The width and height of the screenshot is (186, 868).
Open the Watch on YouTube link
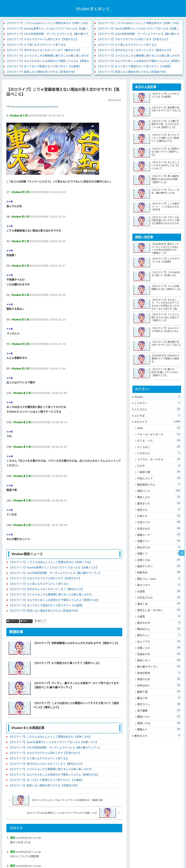click(x=84, y=171)
